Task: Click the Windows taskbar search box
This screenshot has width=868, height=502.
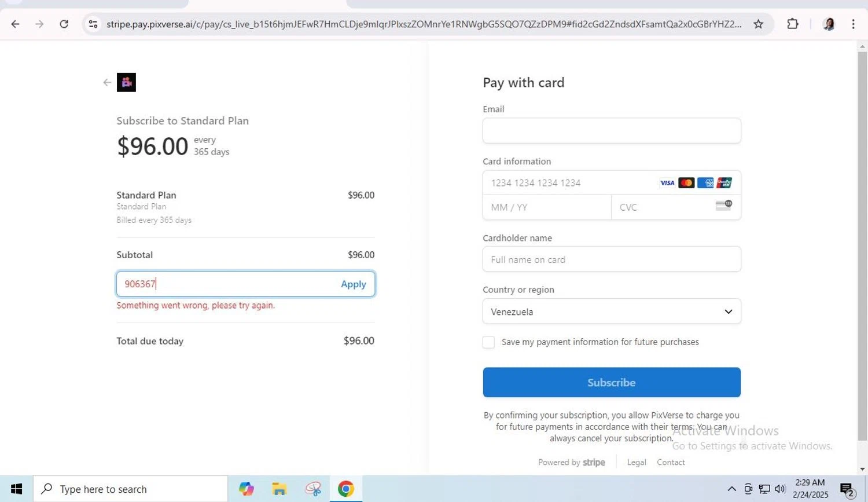Action: (x=131, y=489)
